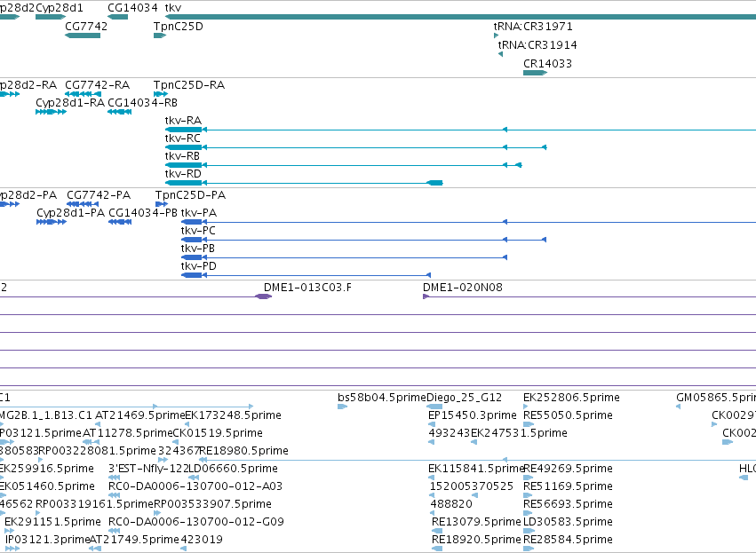Click the tkv-RD 5' exon block
Viewport: 756px width, 553px height.
435,183
